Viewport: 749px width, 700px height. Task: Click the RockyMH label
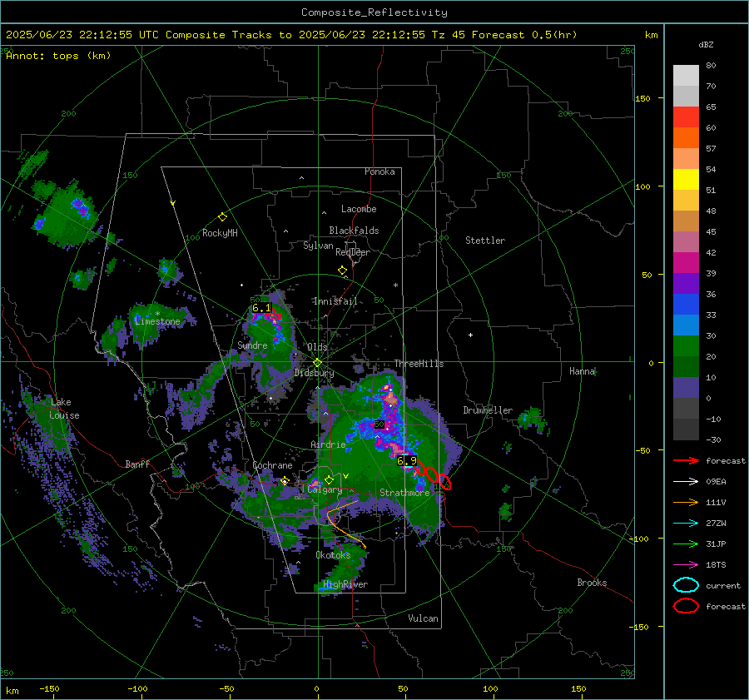point(220,233)
